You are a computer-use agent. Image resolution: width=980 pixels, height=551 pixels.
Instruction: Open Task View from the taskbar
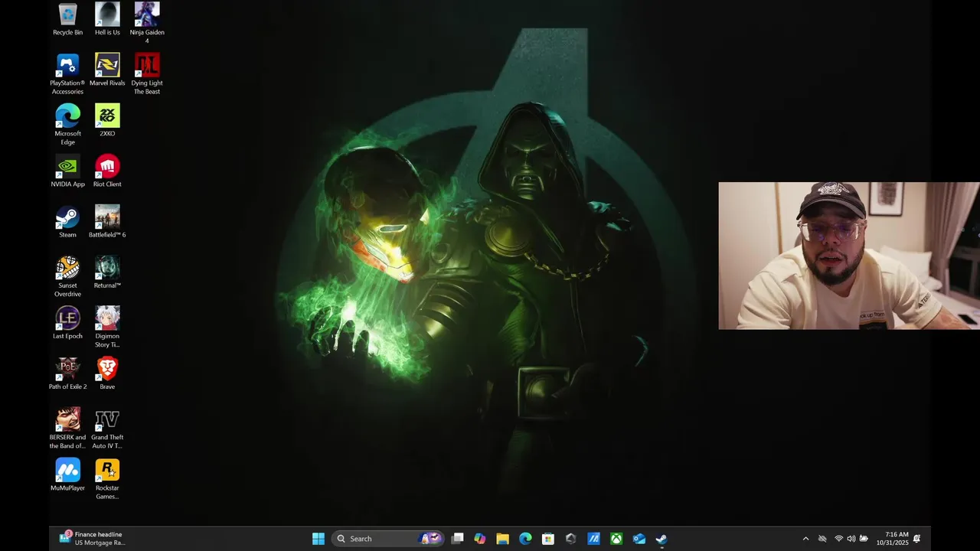pyautogui.click(x=457, y=539)
